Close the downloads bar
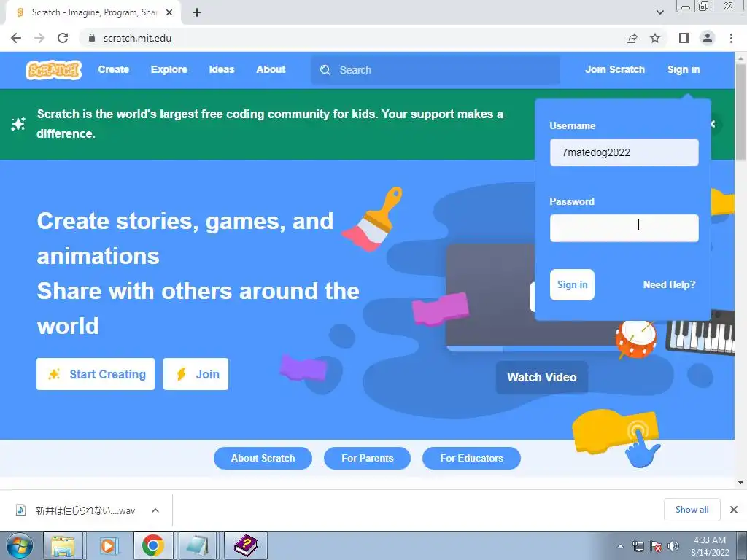Viewport: 747px width, 560px height. (x=734, y=510)
